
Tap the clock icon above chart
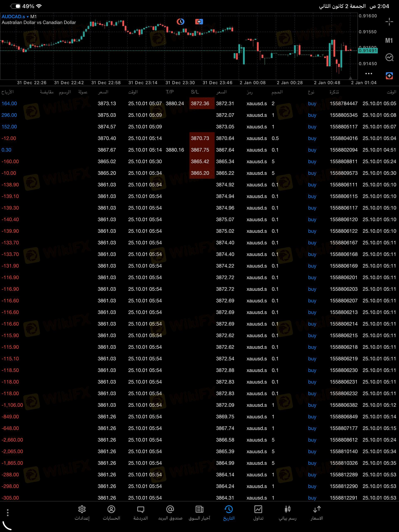[180, 22]
